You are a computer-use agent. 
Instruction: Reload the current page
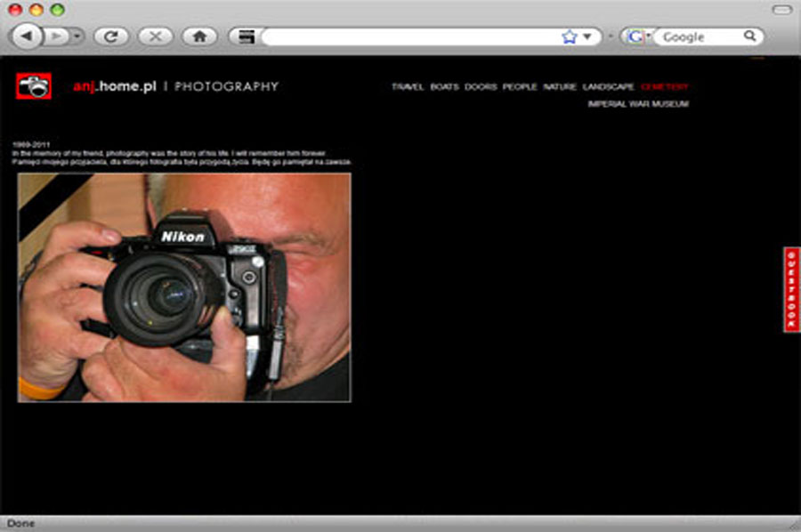point(111,36)
